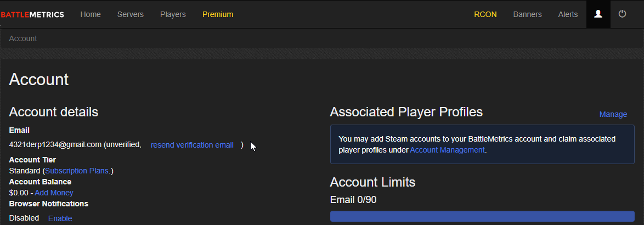This screenshot has width=644, height=225.
Task: Open the Alerts navigation item
Action: point(568,14)
